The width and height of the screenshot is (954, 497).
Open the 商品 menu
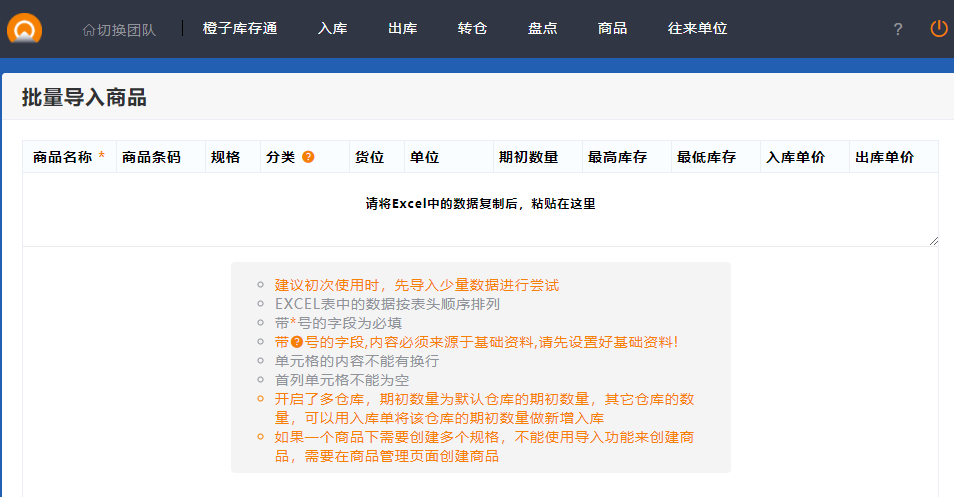click(x=612, y=29)
